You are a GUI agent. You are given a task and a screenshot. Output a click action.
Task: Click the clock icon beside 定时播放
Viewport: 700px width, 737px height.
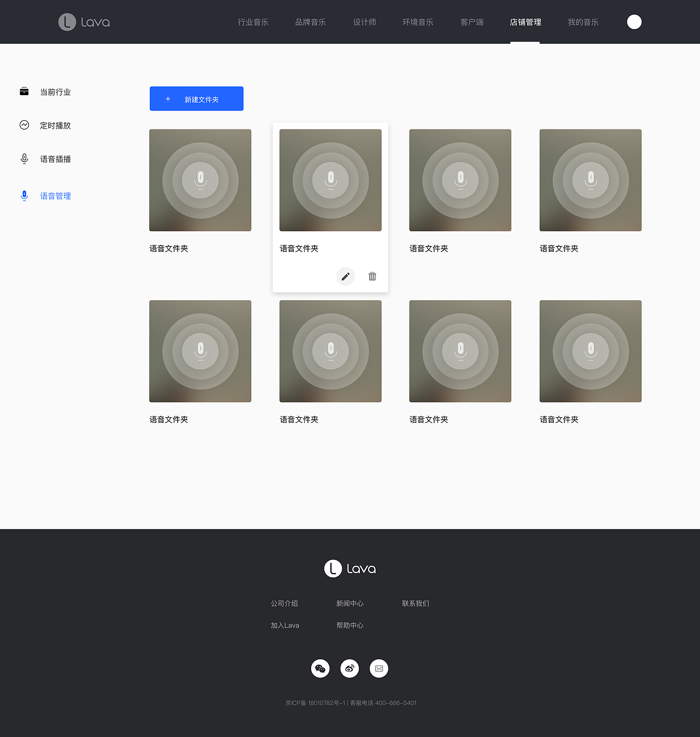(x=24, y=125)
